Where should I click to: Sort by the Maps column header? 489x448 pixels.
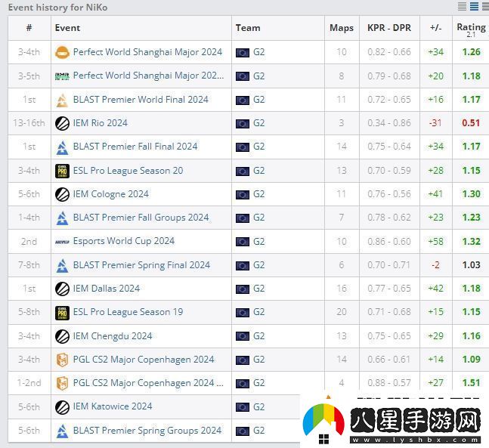click(x=342, y=28)
